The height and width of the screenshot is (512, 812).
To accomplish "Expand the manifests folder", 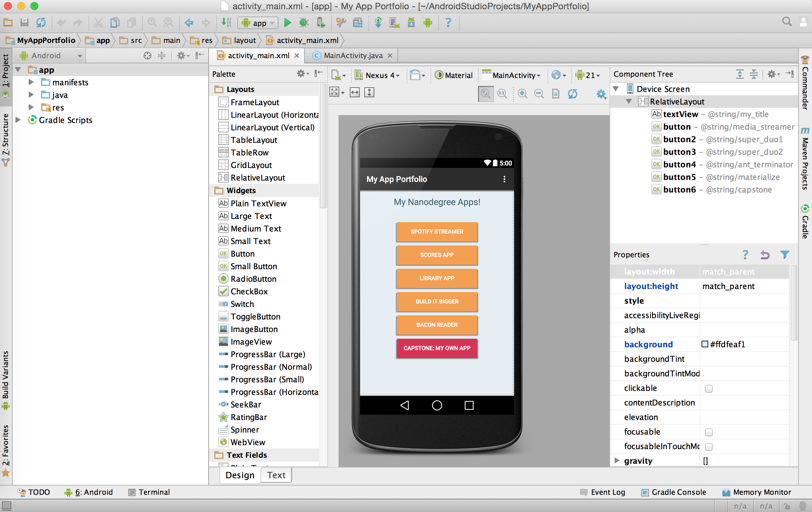I will point(31,82).
